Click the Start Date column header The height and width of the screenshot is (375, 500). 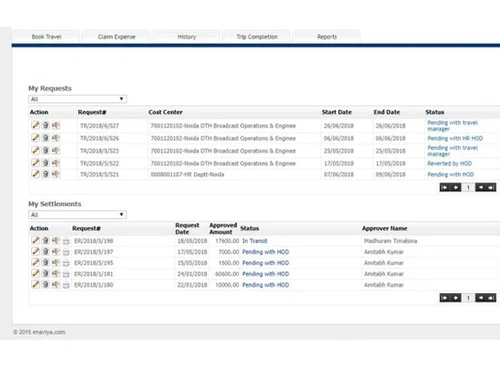click(337, 112)
